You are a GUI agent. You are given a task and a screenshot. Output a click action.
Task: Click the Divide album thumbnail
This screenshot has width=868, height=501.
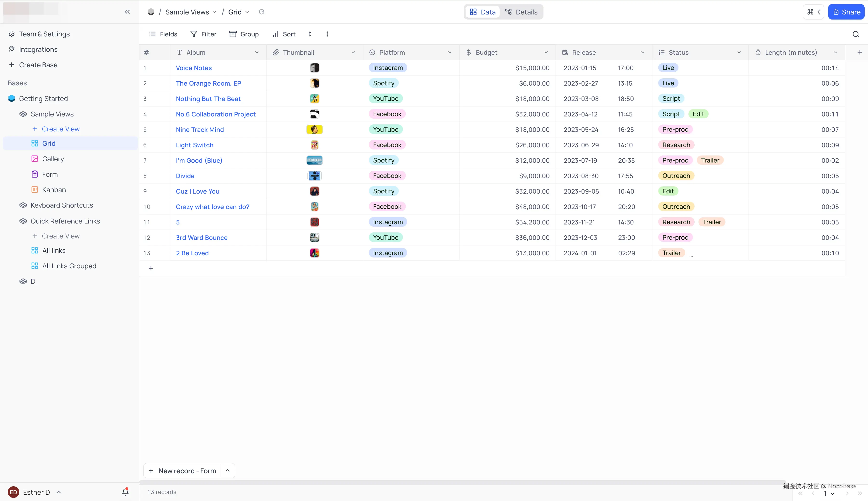coord(314,176)
